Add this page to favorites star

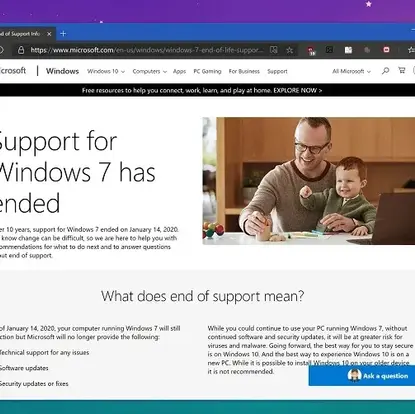pos(289,50)
